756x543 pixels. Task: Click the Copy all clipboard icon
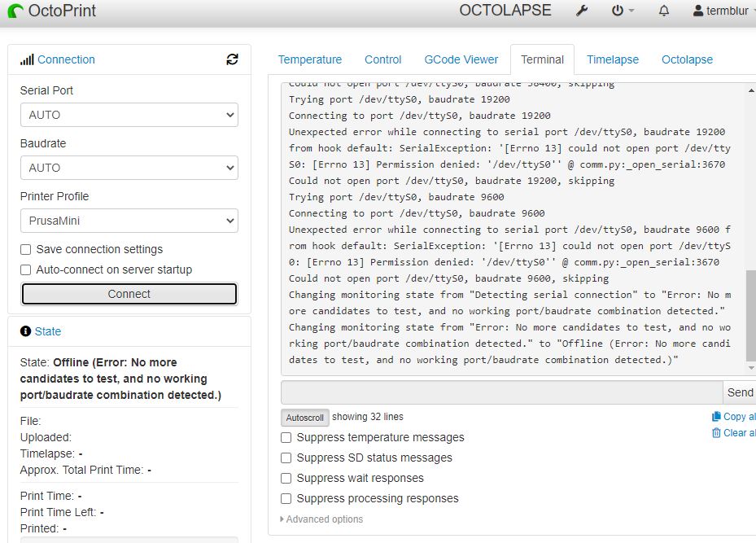coord(716,417)
